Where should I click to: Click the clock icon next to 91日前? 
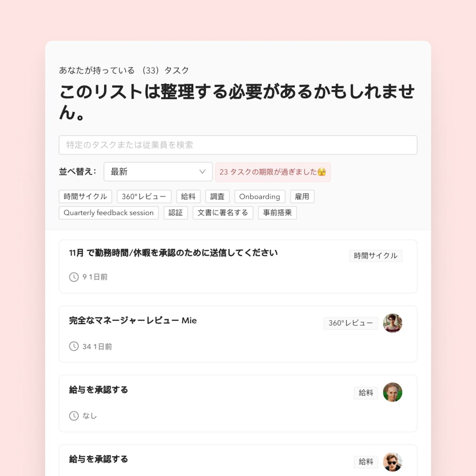[74, 277]
